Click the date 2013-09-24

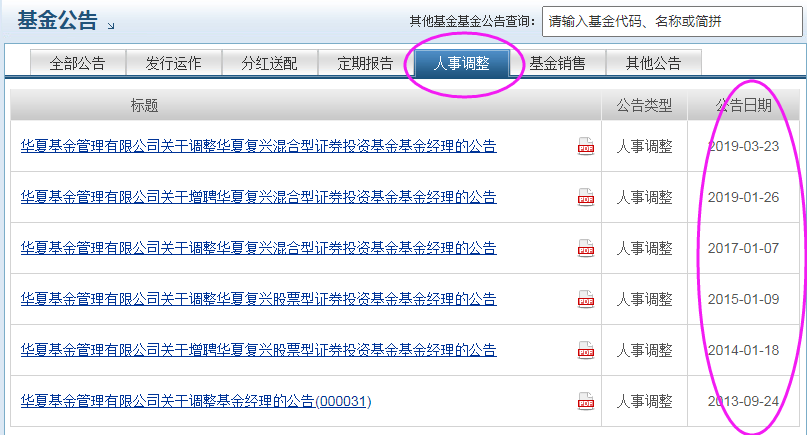pos(743,401)
